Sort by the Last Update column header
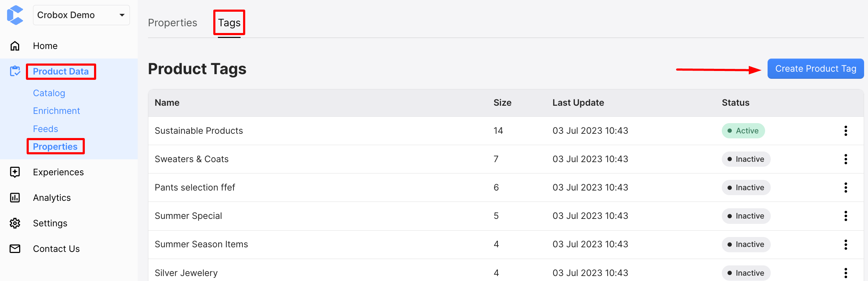Image resolution: width=868 pixels, height=281 pixels. point(578,103)
